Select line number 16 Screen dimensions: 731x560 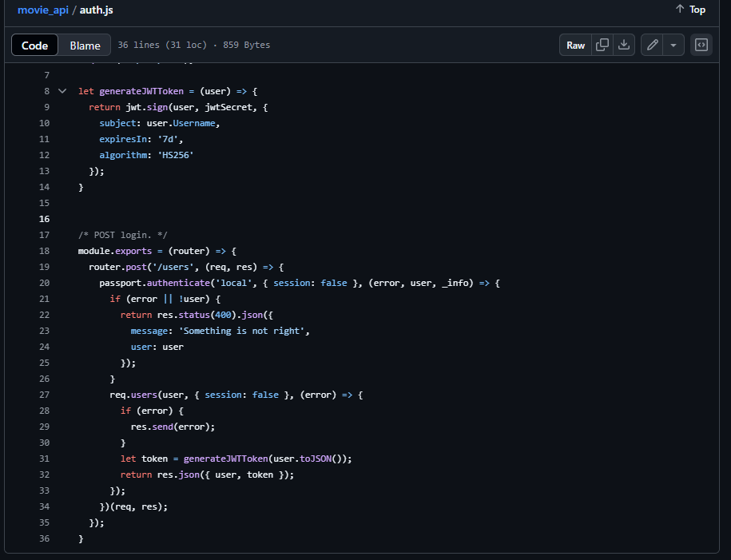44,219
